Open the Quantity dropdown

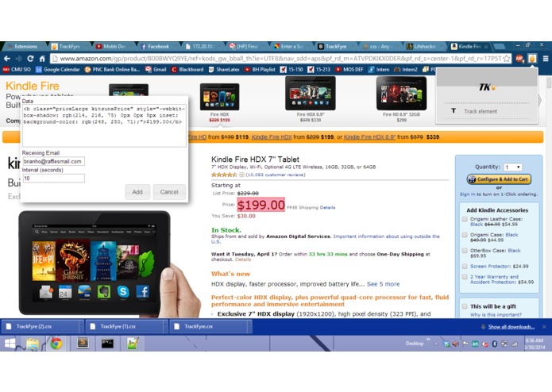click(x=512, y=167)
